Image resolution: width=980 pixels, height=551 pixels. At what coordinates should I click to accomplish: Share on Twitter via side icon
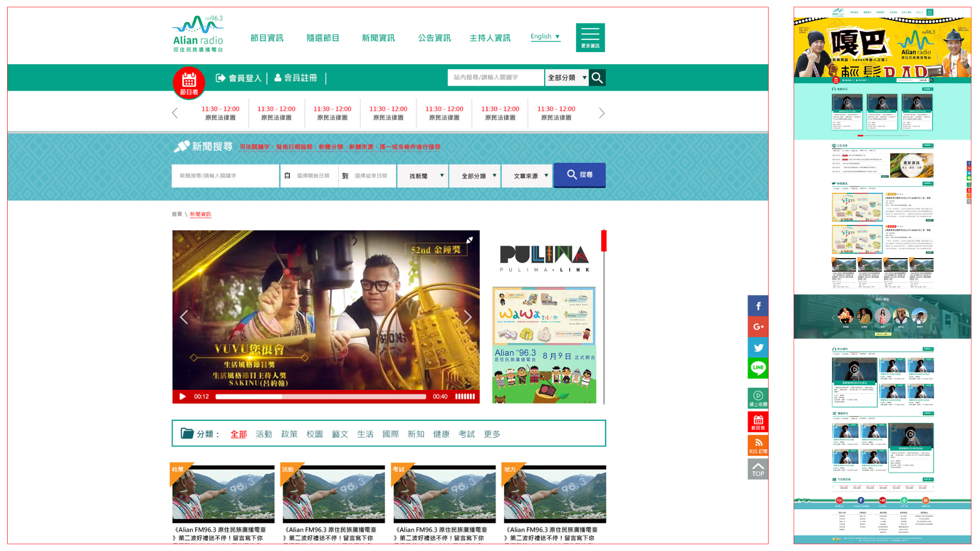coord(758,348)
